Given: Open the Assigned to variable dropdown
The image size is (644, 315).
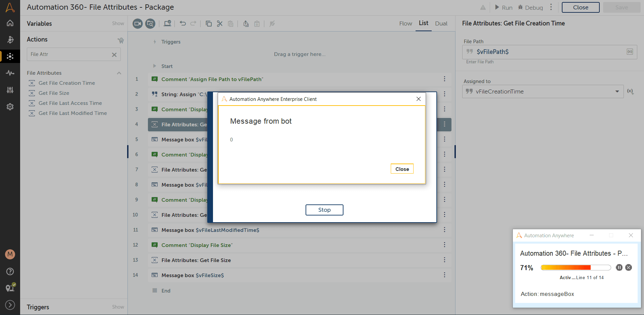Looking at the screenshot, I should click(x=617, y=91).
